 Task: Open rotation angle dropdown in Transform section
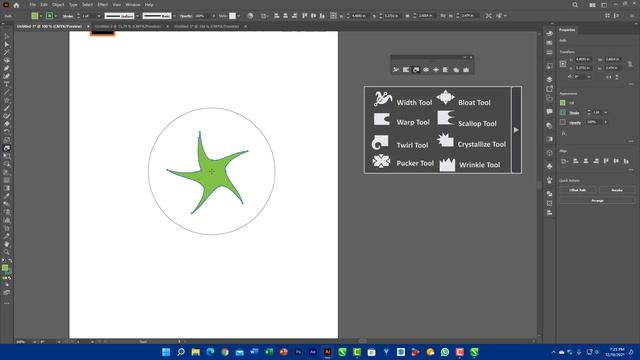589,77
